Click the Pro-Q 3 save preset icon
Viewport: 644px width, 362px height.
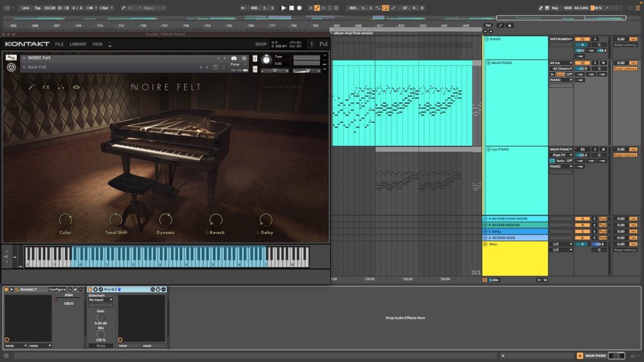pos(159,290)
